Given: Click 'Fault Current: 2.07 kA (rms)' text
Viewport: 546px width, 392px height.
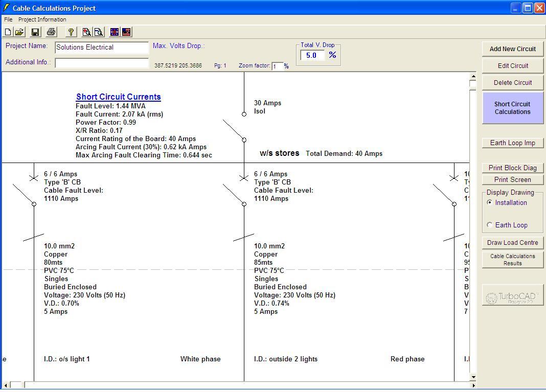Looking at the screenshot, I should click(119, 114).
